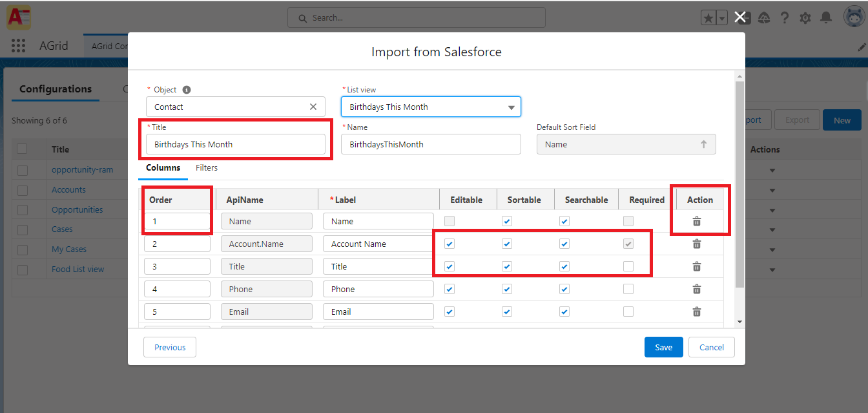
Task: Focus the global Search box
Action: click(417, 17)
